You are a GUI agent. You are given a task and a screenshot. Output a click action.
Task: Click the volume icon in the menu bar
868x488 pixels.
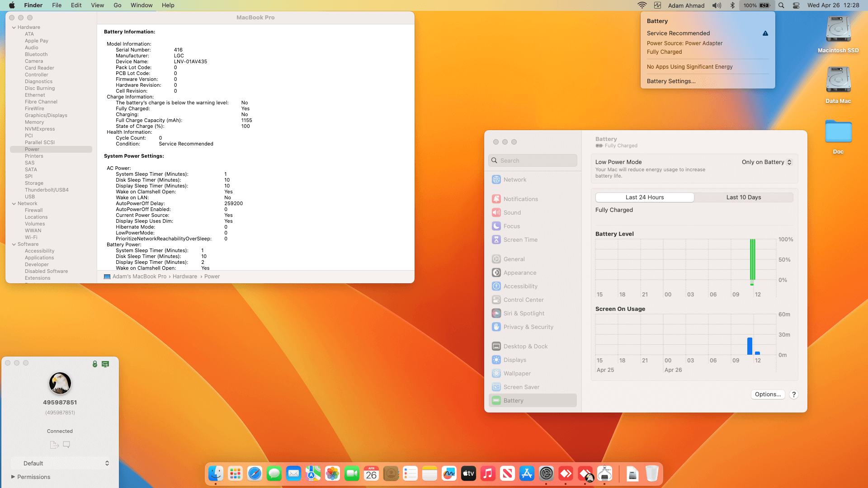[717, 5]
